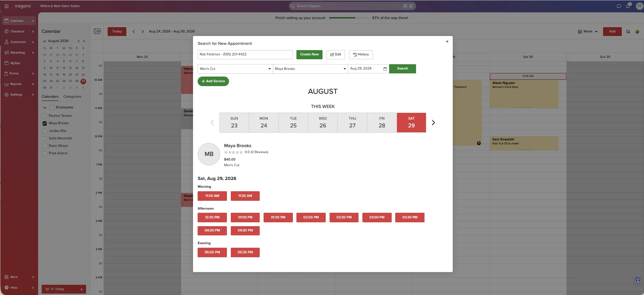Check the Dana Okoye employee checkbox
This screenshot has height=295, width=644.
point(44,146)
